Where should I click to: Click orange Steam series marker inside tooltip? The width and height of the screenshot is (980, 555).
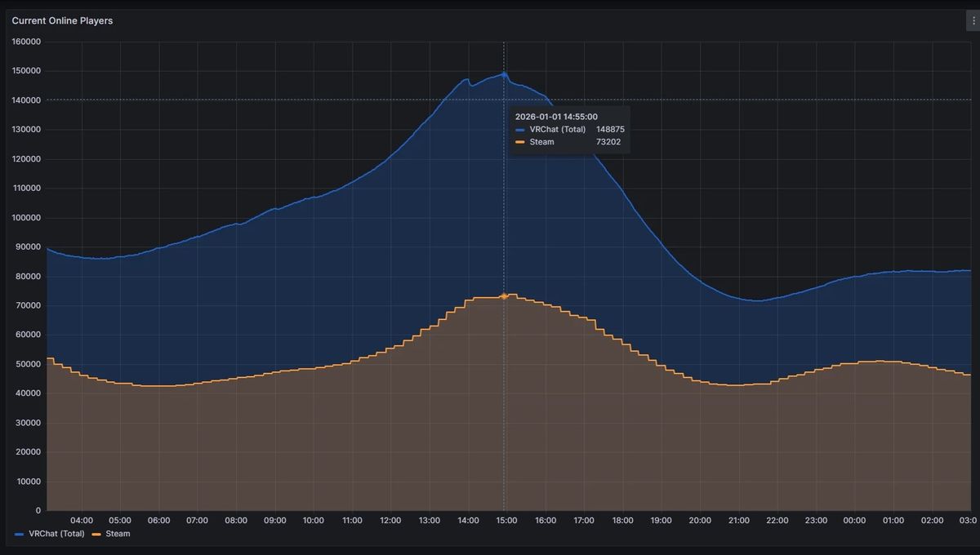pyautogui.click(x=520, y=142)
